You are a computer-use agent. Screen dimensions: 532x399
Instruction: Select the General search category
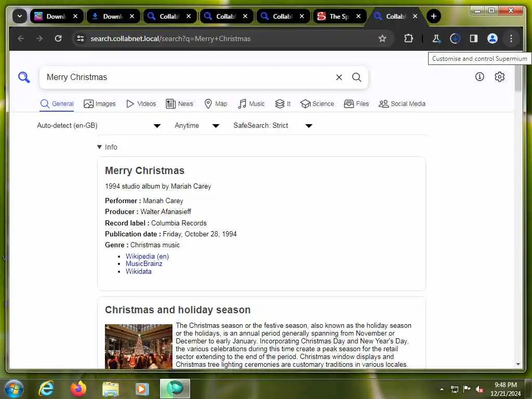57,104
